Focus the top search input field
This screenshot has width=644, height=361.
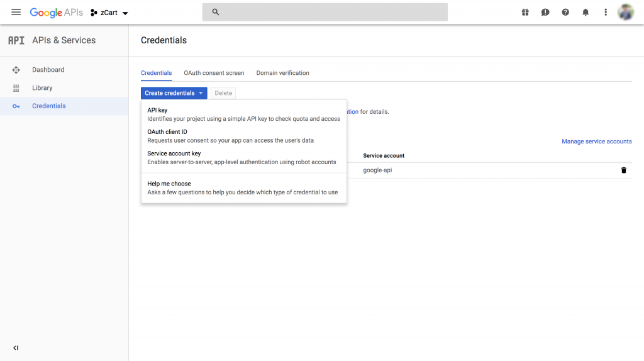[x=325, y=12]
